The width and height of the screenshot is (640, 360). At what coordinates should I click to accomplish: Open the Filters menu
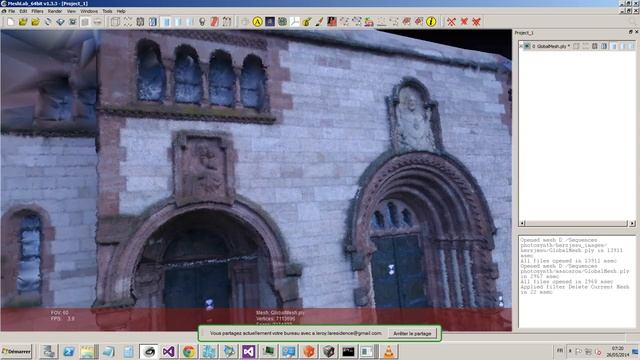click(37, 11)
